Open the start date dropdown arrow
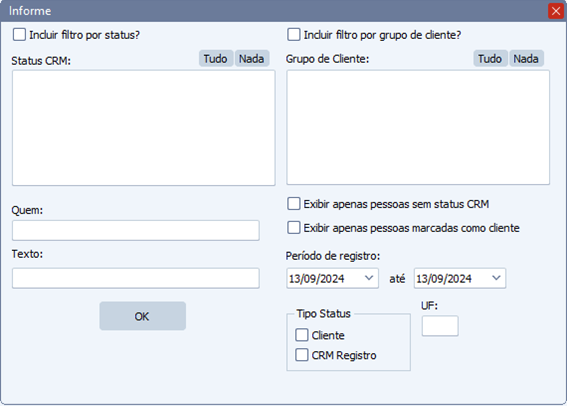Viewport: 567px width, 406px height. [x=369, y=278]
